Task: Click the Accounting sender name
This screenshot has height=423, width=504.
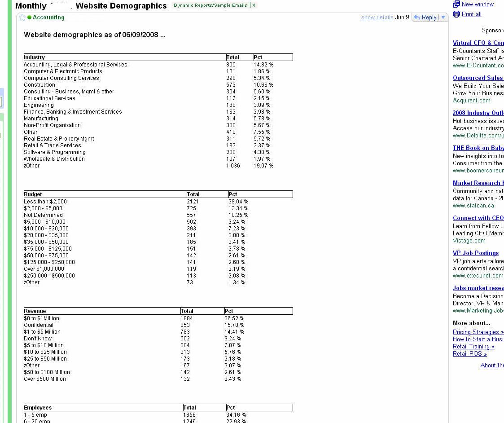Action: pos(48,18)
